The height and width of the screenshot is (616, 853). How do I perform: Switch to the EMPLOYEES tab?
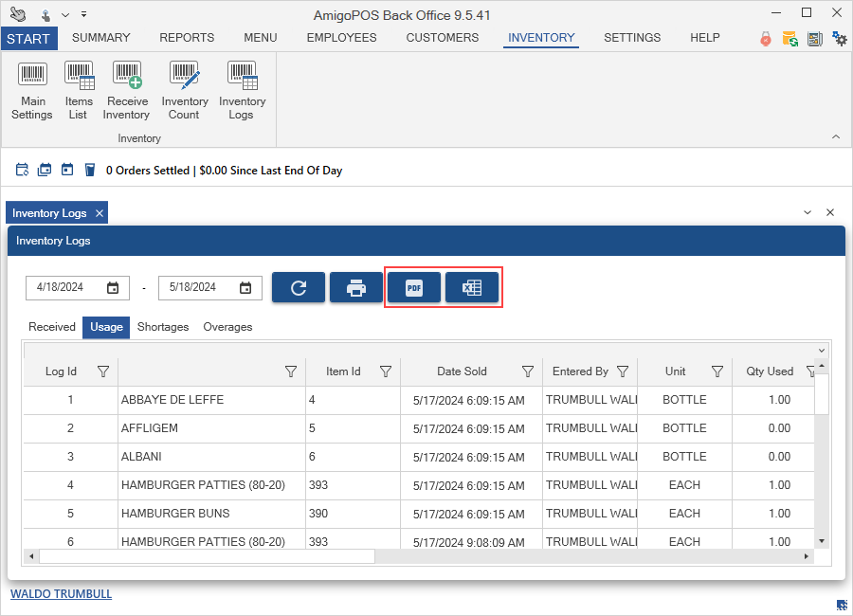click(341, 38)
